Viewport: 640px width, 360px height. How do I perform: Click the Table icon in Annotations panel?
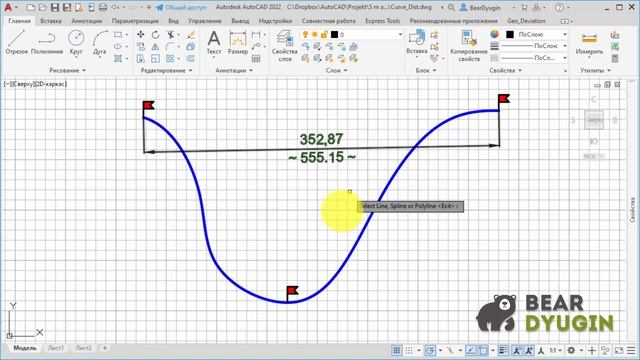pos(256,59)
